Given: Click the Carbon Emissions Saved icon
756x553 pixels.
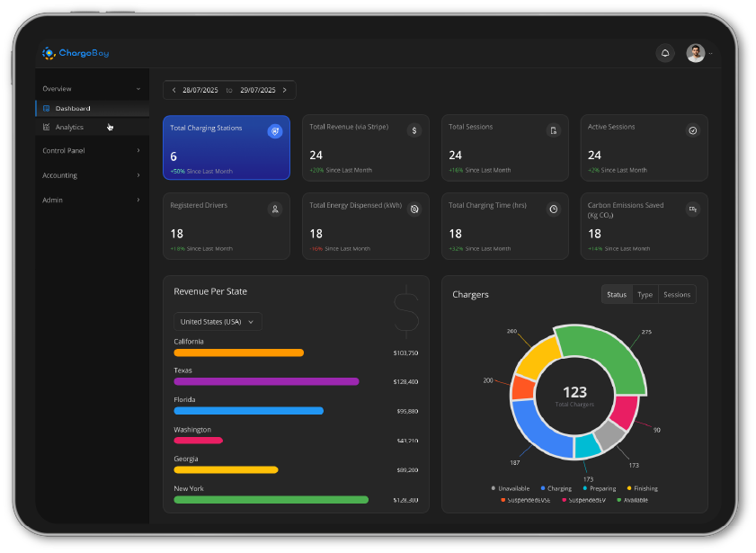Looking at the screenshot, I should tap(692, 209).
